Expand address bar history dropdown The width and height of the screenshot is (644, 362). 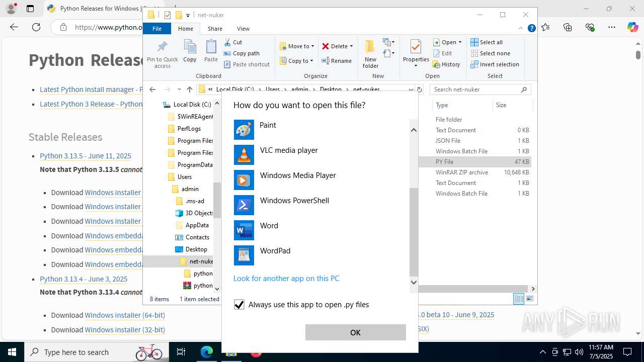coord(411,89)
